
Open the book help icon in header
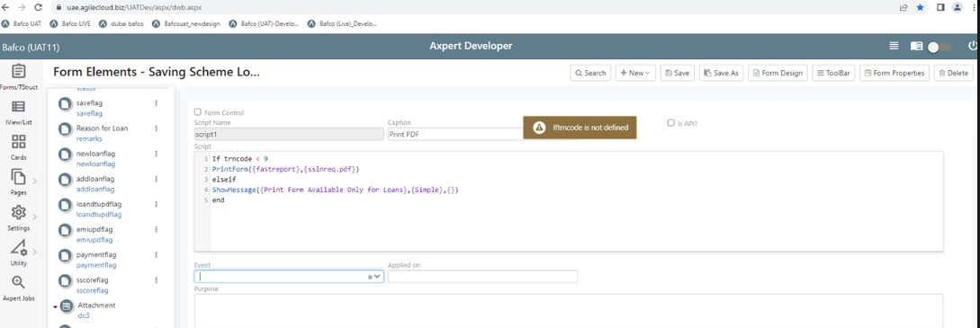pos(916,46)
